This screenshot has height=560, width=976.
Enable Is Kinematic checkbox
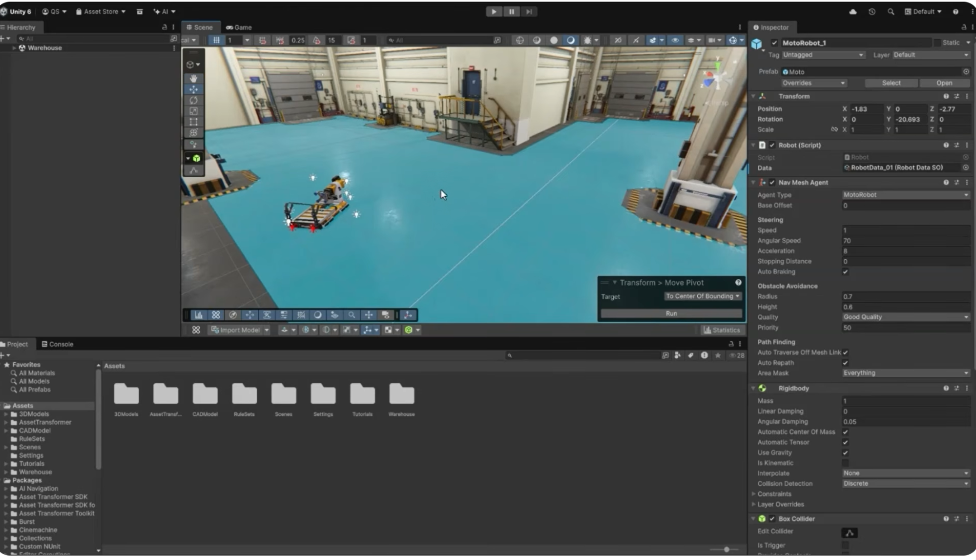[845, 463]
